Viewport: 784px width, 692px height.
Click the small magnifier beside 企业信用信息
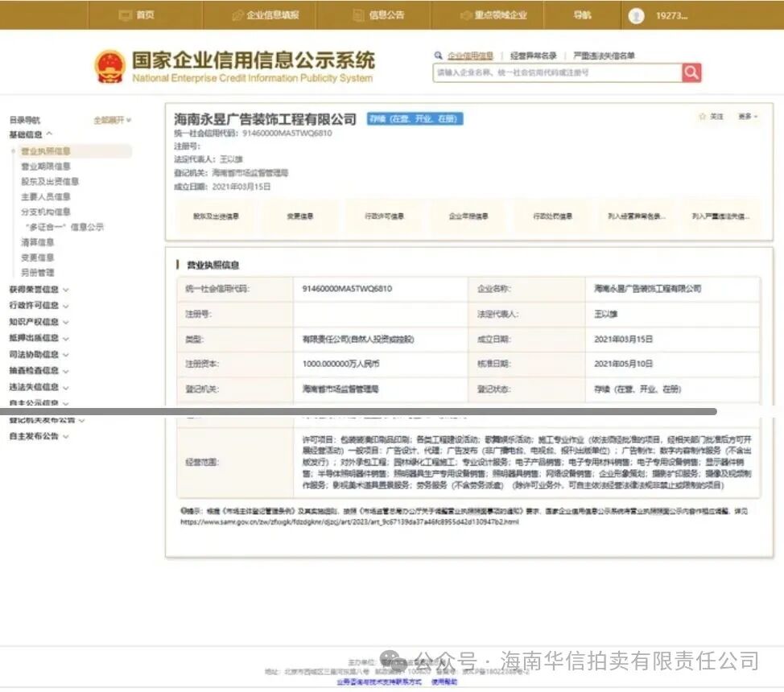(439, 56)
